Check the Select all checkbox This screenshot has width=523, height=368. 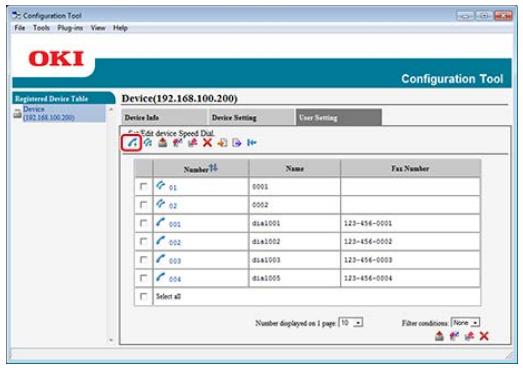pyautogui.click(x=143, y=296)
